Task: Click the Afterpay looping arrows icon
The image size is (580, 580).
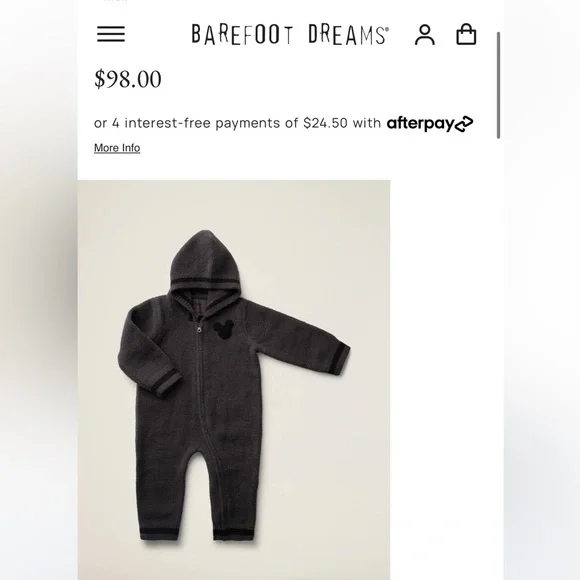Action: [x=464, y=124]
